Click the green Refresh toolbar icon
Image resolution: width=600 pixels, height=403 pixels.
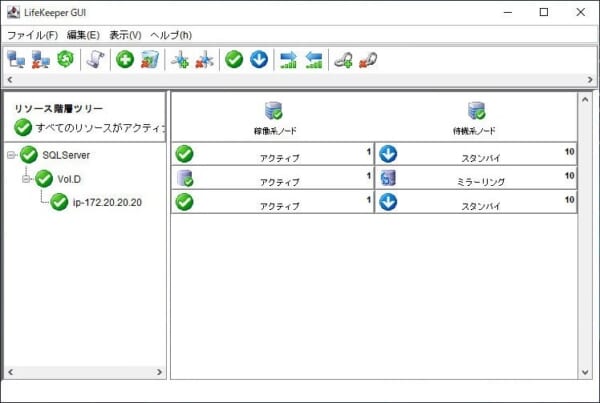[x=65, y=59]
